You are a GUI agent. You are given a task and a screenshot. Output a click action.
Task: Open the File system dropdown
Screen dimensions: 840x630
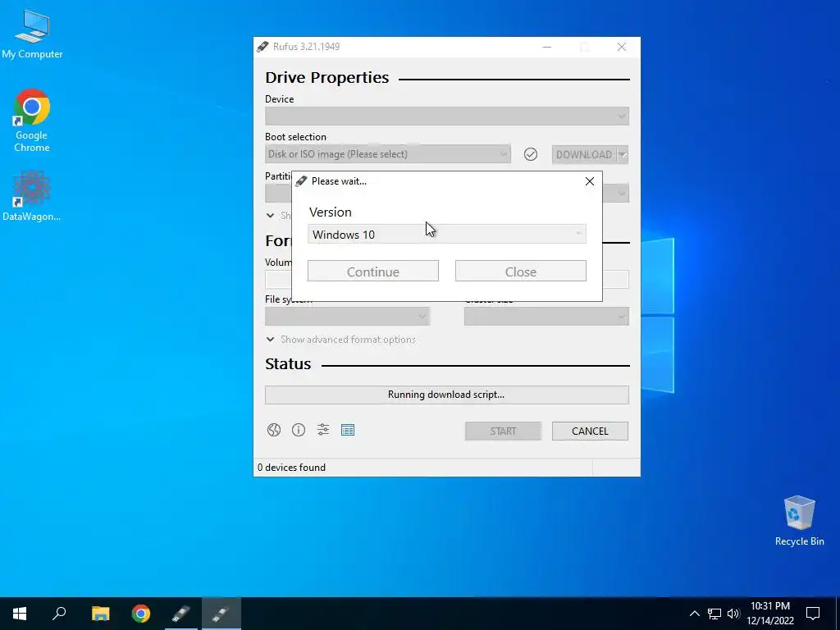(x=347, y=317)
